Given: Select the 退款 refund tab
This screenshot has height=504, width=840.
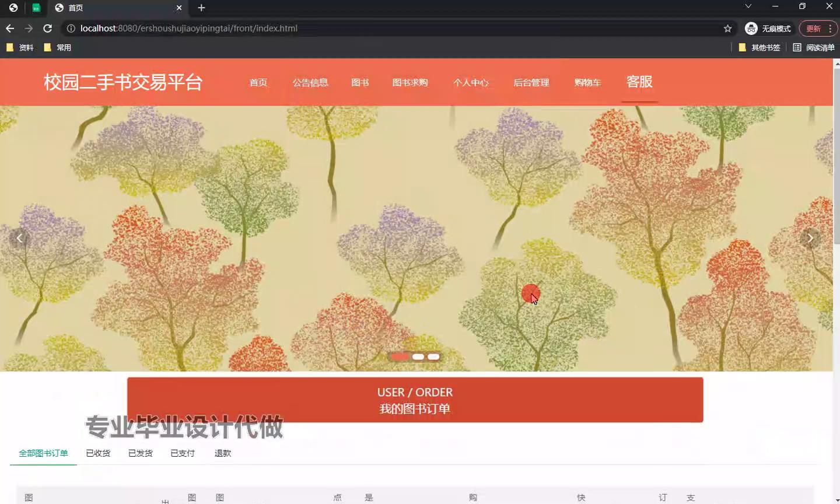Looking at the screenshot, I should [223, 453].
